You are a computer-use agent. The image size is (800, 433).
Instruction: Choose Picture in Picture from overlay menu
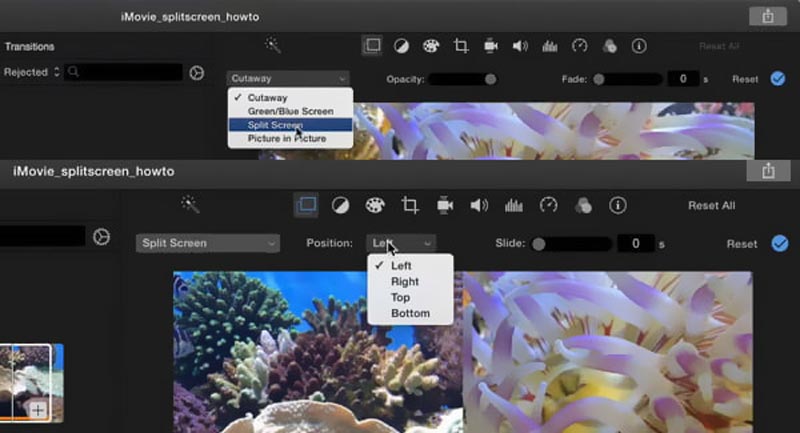[290, 139]
